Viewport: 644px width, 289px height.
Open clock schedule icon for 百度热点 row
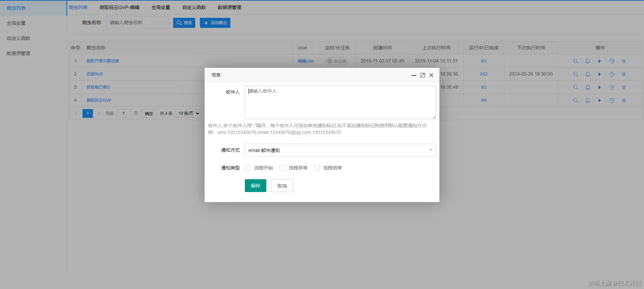612,74
